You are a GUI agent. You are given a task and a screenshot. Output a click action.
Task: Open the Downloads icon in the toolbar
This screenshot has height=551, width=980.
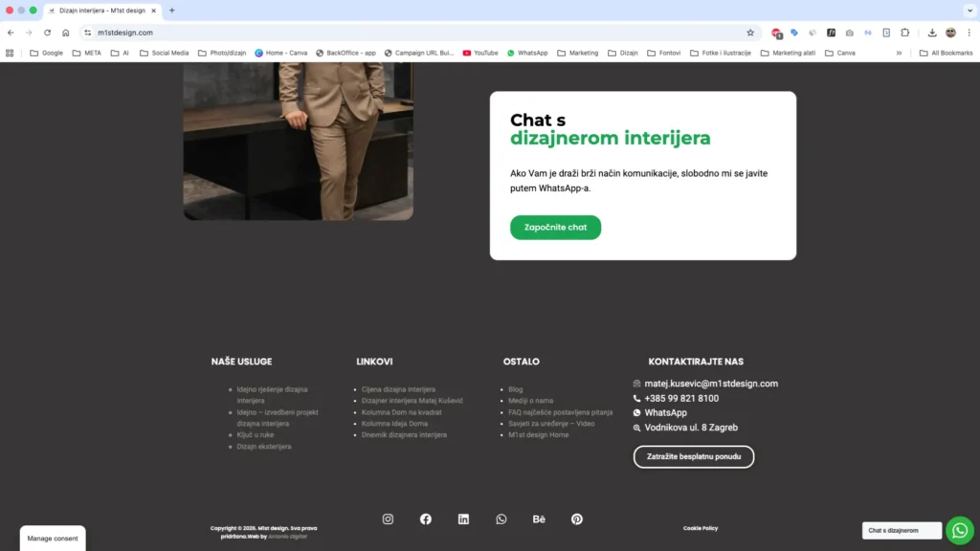tap(931, 32)
